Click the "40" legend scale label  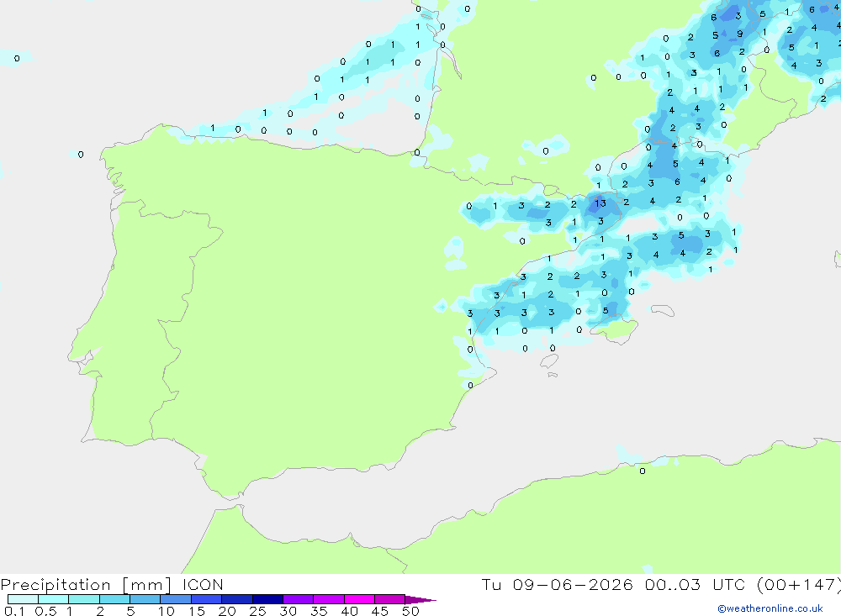pyautogui.click(x=349, y=611)
